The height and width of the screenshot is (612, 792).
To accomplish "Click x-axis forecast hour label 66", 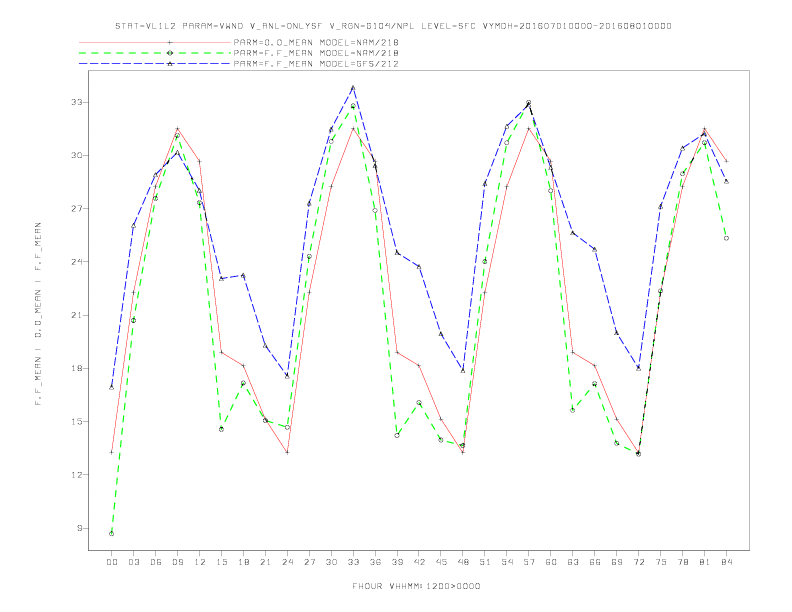I will point(595,562).
